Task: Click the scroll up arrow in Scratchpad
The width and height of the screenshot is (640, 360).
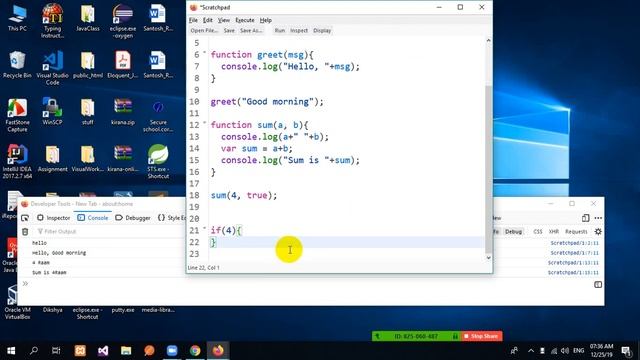Action: pos(488,40)
